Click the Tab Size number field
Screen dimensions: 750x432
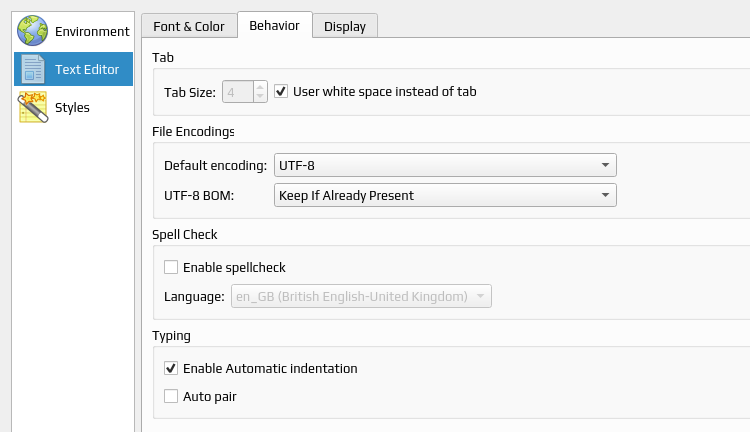(238, 92)
